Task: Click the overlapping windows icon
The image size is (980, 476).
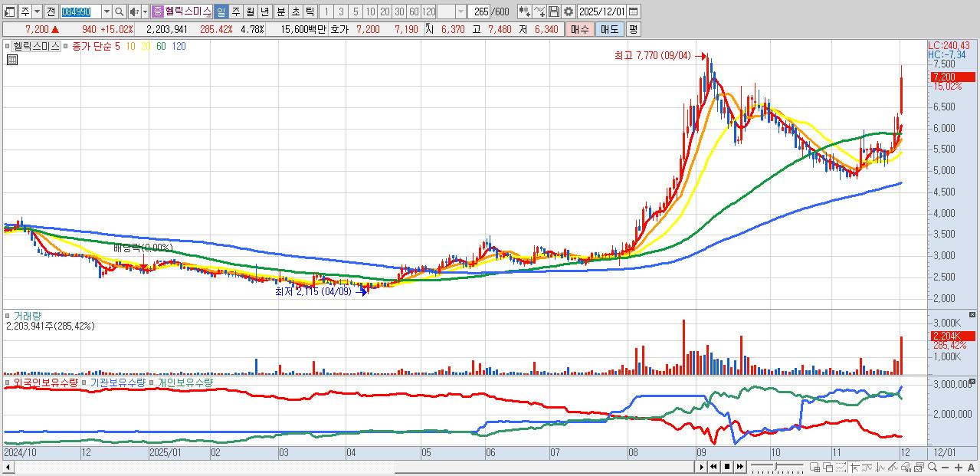Action: tap(828, 467)
